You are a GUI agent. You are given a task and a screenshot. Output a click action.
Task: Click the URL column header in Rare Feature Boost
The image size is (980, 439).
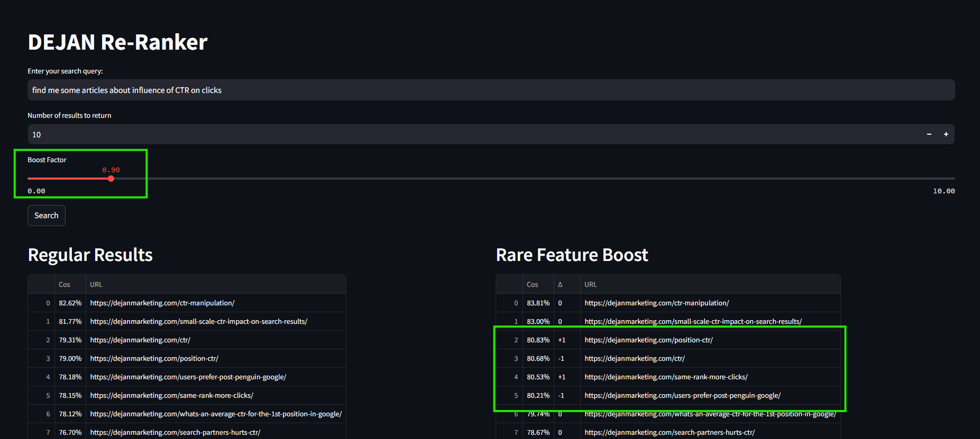[x=710, y=284]
